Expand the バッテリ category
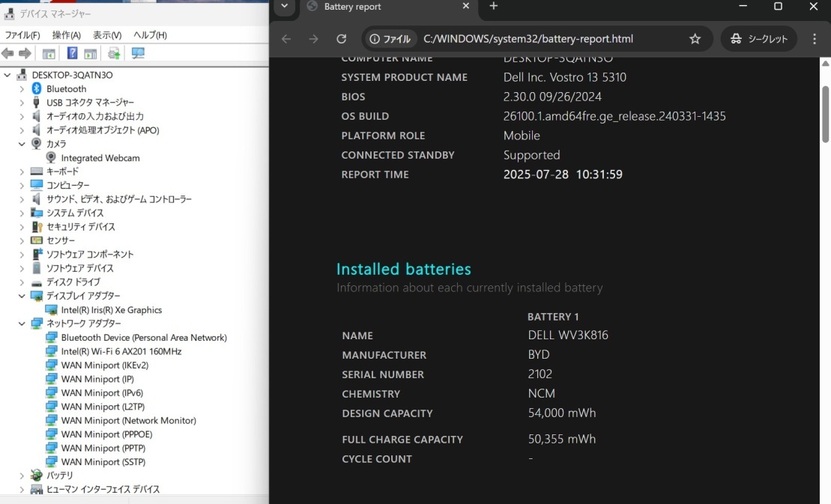This screenshot has height=504, width=831. pyautogui.click(x=22, y=476)
